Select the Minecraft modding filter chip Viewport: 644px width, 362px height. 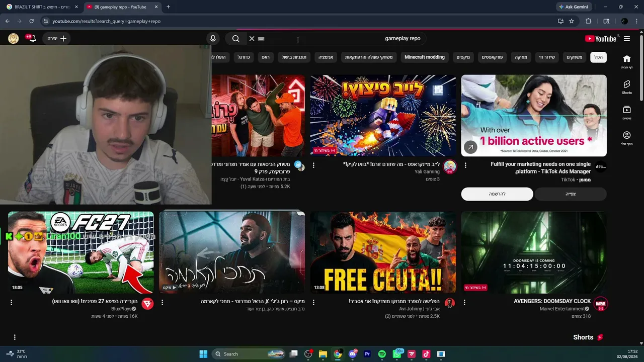(425, 57)
